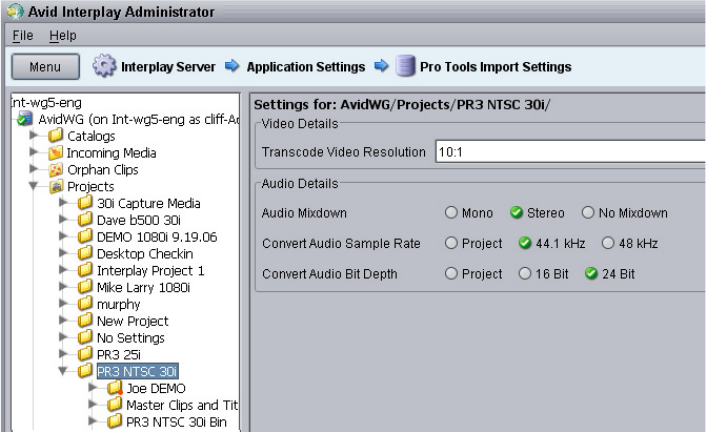Click the PR3 NTSC 30i Bin folder icon
Viewport: 706px width, 432px height.
click(x=114, y=422)
